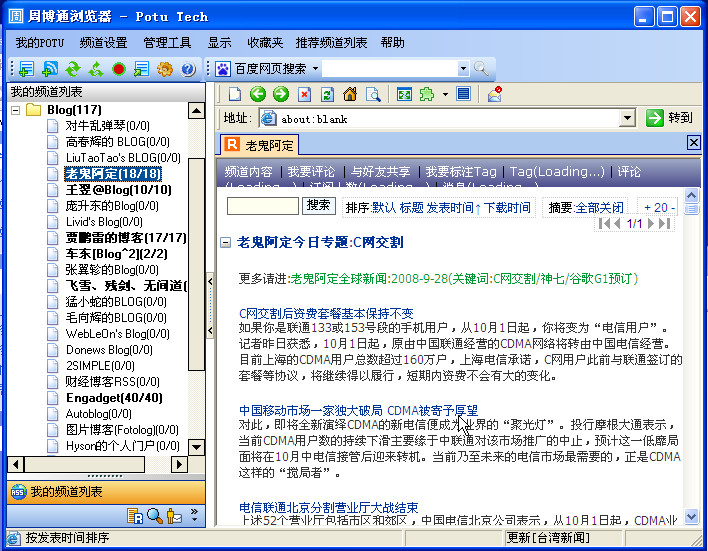The image size is (708, 551).
Task: Open the plugin icon dropdown arrow
Action: pos(445,94)
